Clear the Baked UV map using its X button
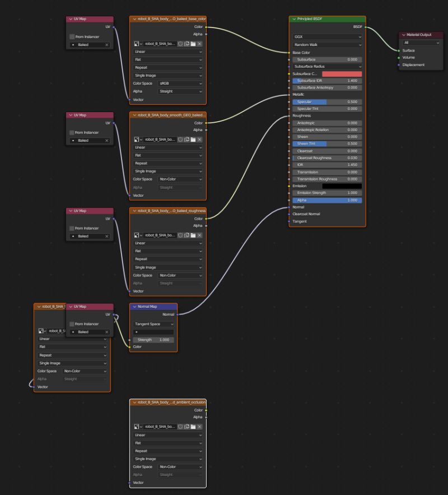Viewport: 448px width, 495px height. coord(106,44)
